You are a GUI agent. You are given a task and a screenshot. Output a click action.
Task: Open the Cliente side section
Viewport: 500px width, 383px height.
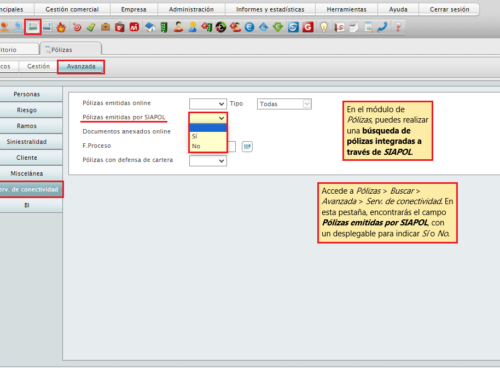pyautogui.click(x=31, y=158)
